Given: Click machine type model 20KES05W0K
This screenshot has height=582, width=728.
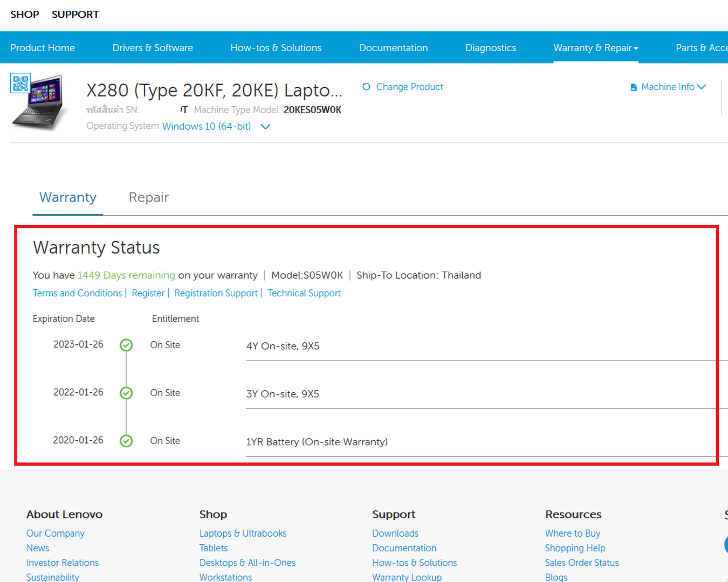Looking at the screenshot, I should 313,110.
